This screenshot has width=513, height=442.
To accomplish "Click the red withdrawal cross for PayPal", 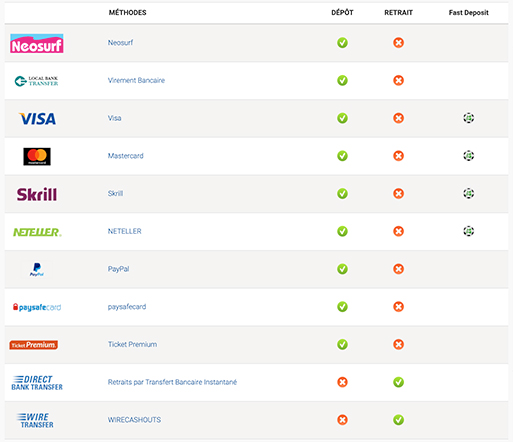I will tap(398, 269).
